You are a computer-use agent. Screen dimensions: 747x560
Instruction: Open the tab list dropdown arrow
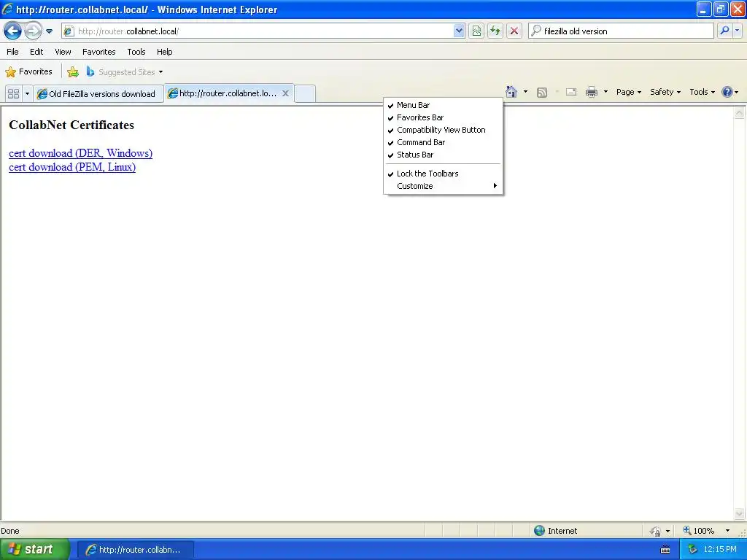click(27, 93)
